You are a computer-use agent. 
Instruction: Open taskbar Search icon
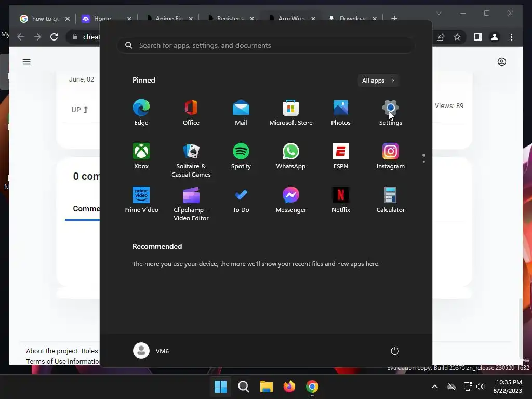[243, 387]
